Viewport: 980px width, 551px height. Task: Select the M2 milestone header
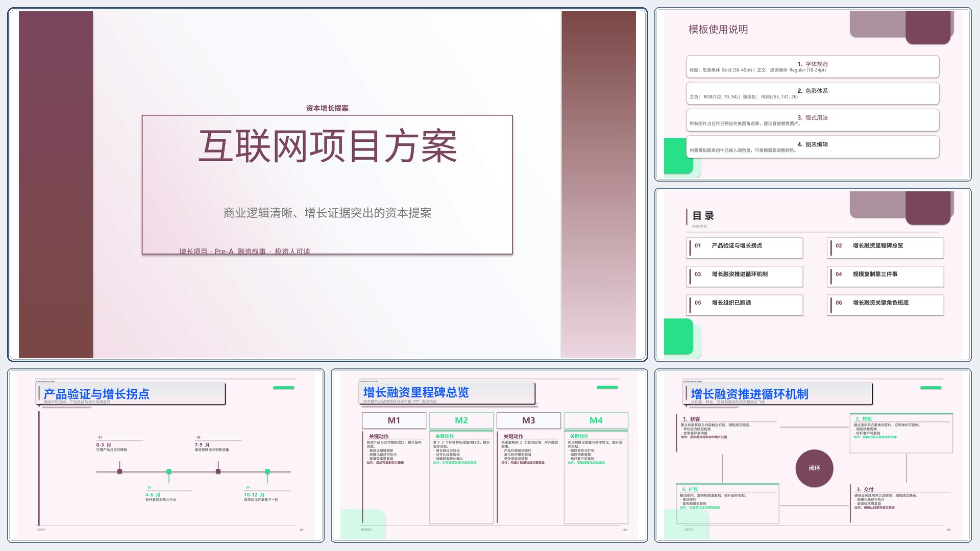coord(461,420)
